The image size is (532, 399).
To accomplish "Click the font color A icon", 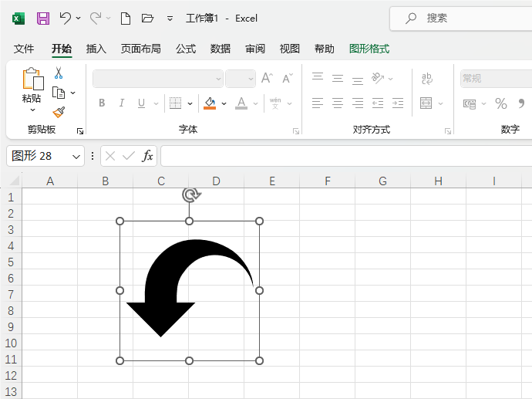I will pyautogui.click(x=241, y=103).
